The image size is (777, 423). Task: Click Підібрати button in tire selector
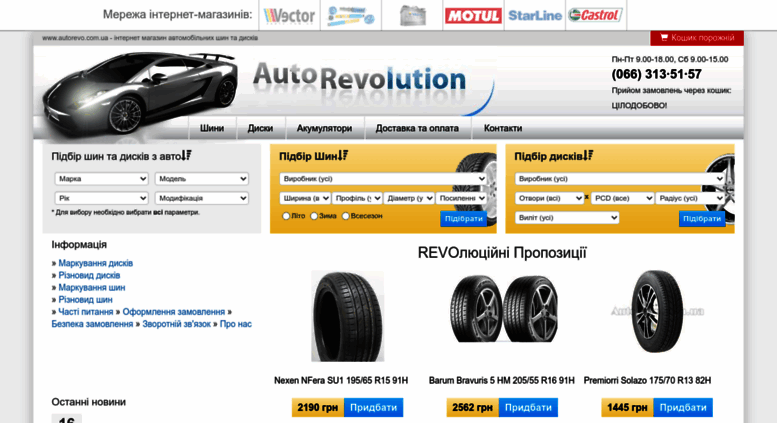[463, 218]
